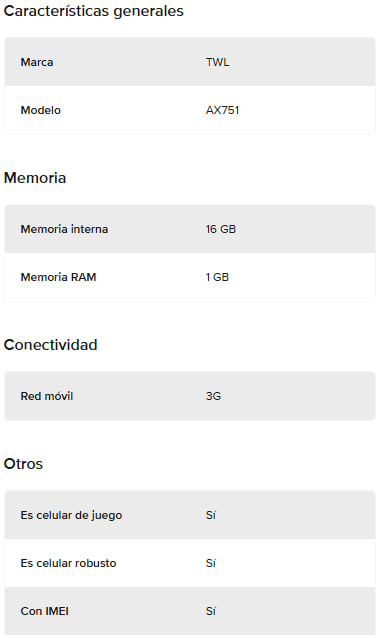
Task: Click the Otros section heading
Action: [23, 463]
